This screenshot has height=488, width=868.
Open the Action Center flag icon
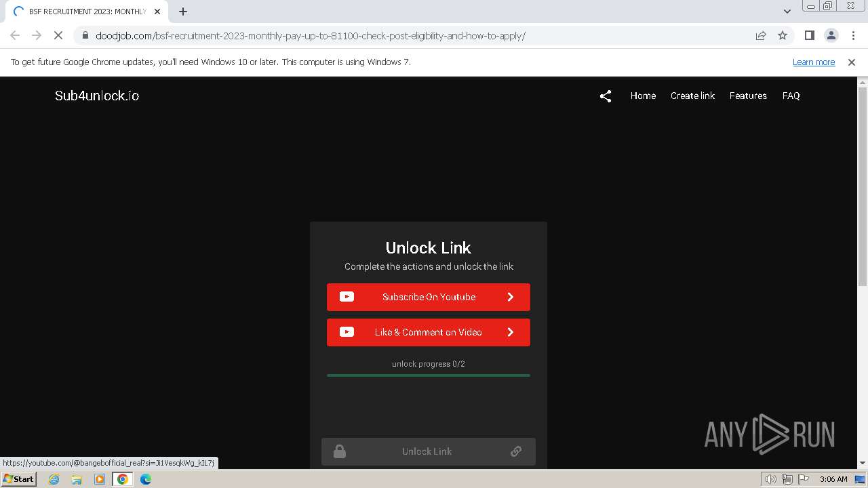coord(804,479)
